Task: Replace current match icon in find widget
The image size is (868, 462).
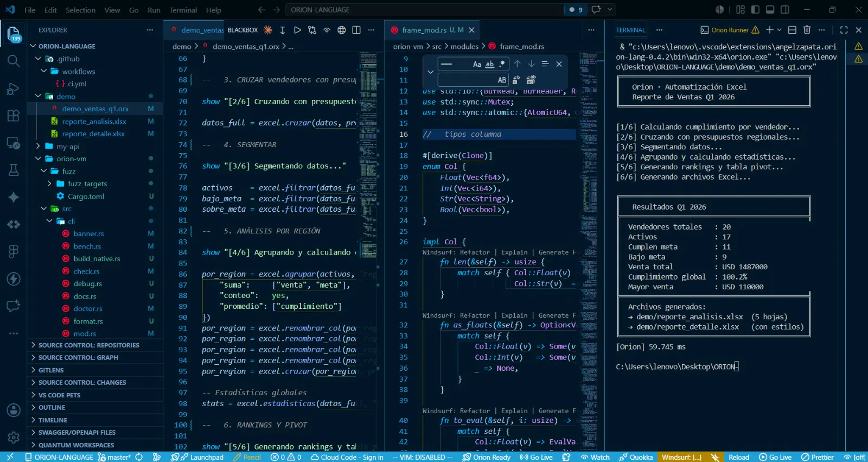Action: (x=516, y=80)
